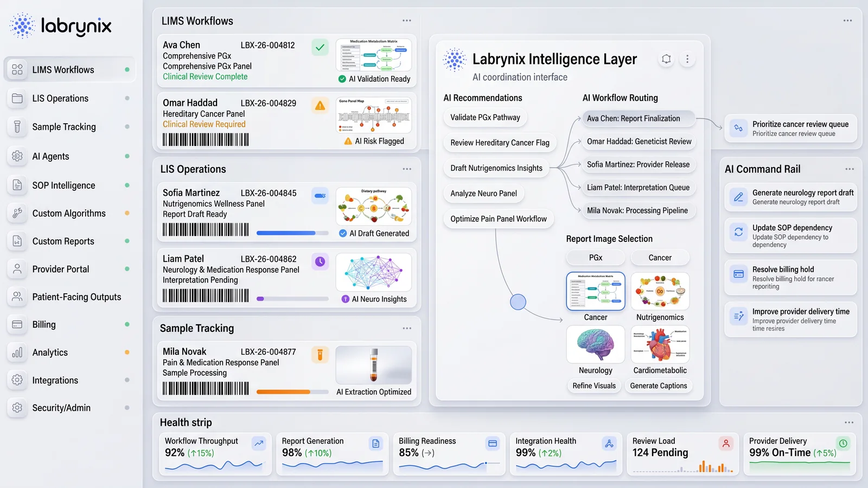Click the orange warning icon on Omar Haddad

[x=320, y=105]
